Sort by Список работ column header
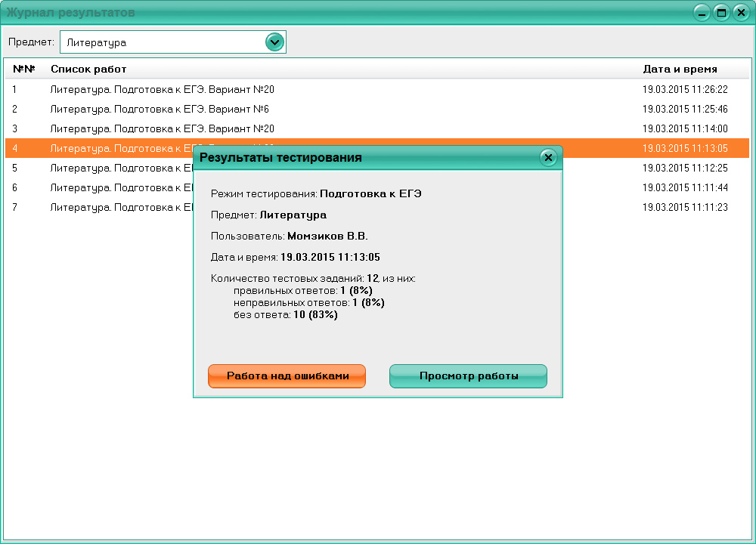This screenshot has height=544, width=756. coord(88,70)
